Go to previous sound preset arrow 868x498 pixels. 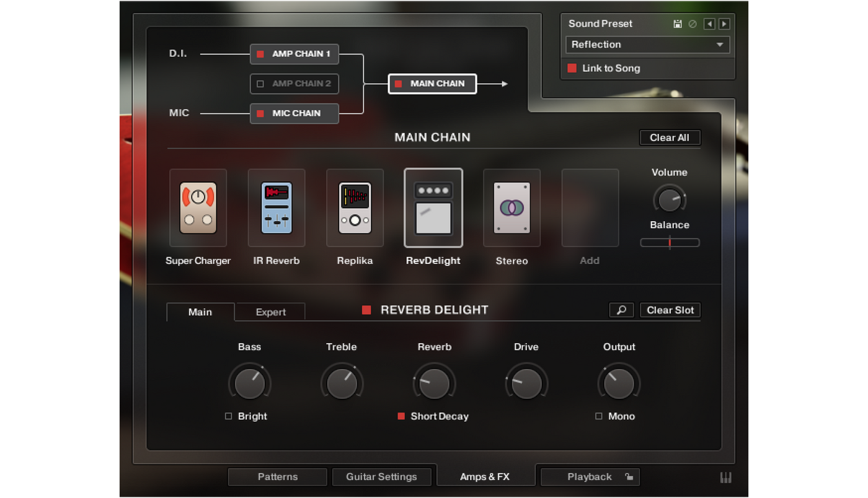709,24
